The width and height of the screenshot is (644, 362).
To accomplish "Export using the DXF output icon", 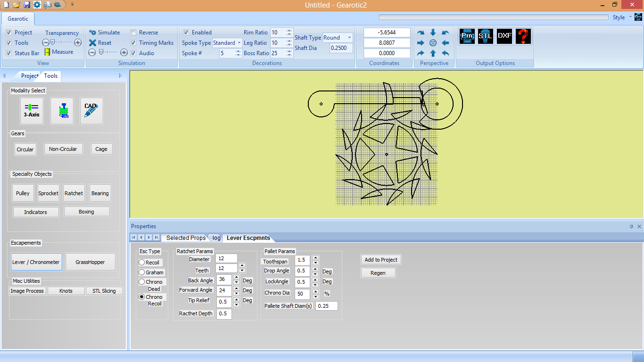I will pos(504,36).
